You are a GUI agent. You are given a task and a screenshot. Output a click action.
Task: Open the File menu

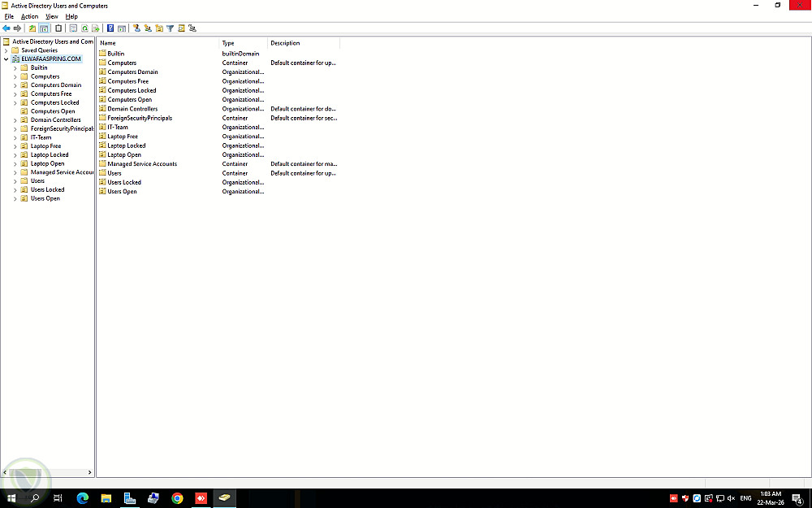[9, 16]
